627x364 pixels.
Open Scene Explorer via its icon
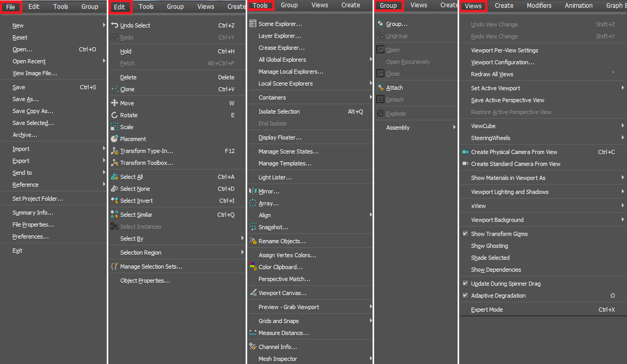[253, 24]
